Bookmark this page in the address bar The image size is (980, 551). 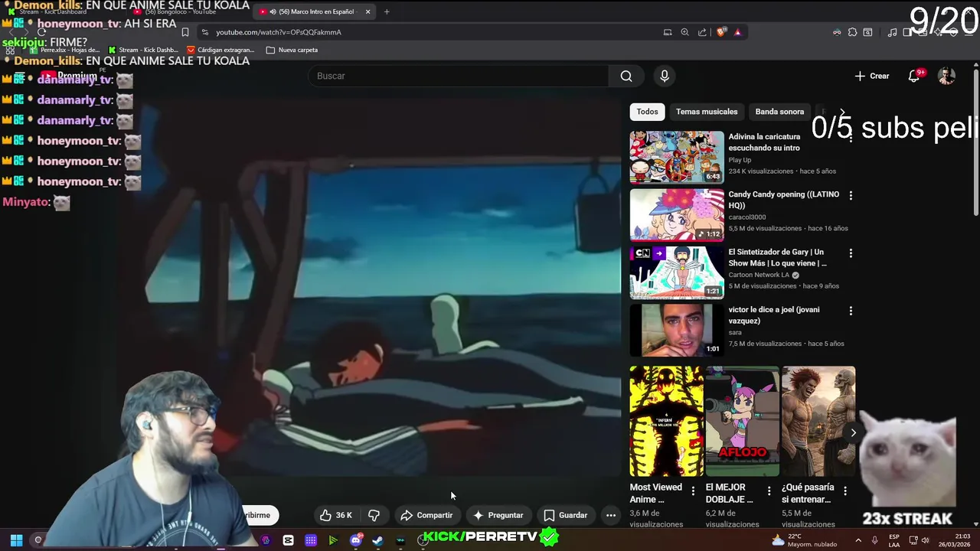[185, 32]
